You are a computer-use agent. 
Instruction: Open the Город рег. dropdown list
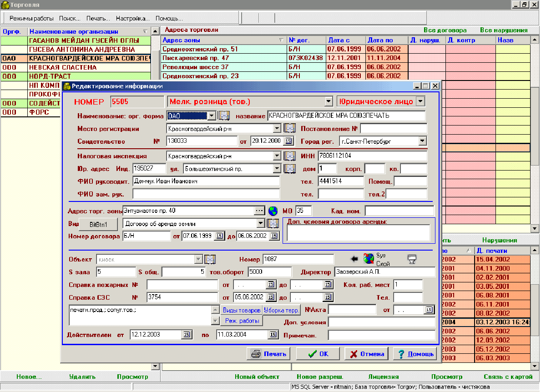click(x=422, y=141)
